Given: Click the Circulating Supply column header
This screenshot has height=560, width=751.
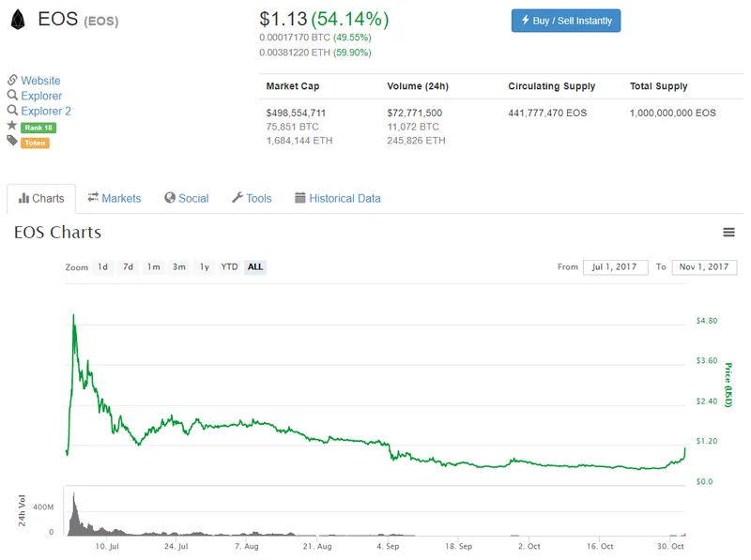Looking at the screenshot, I should point(552,86).
